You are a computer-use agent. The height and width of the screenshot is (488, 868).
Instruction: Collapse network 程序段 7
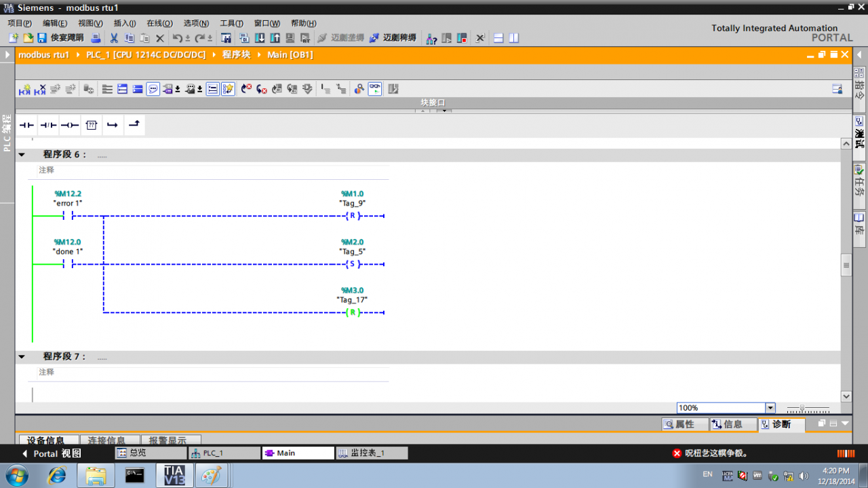[x=22, y=356]
